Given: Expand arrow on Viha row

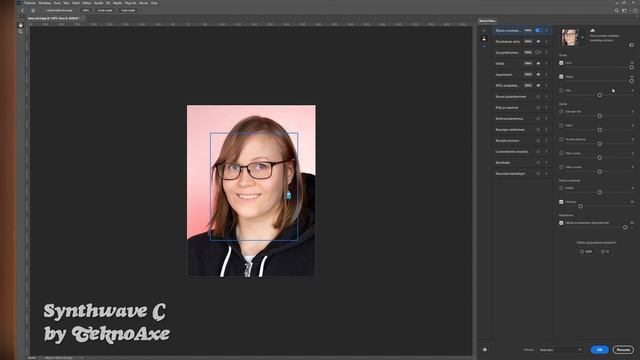Looking at the screenshot, I should click(633, 91).
